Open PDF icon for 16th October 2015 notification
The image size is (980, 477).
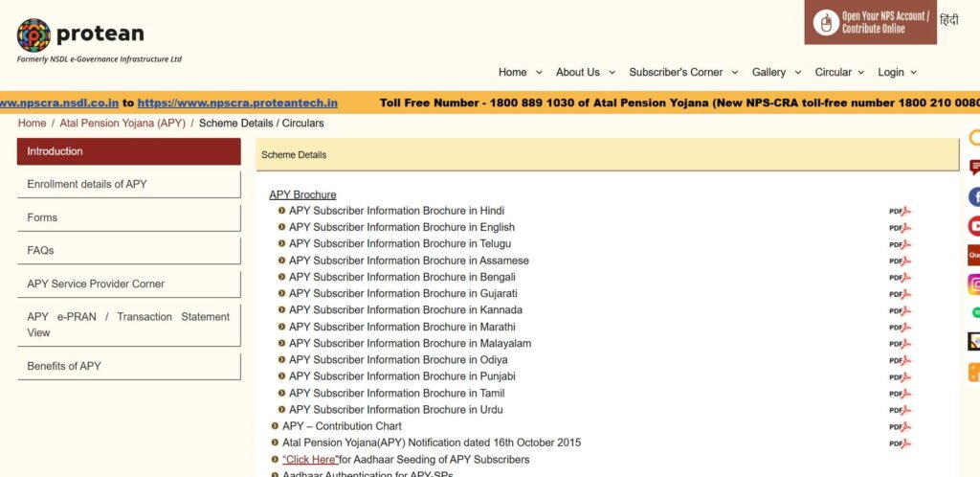coord(900,443)
